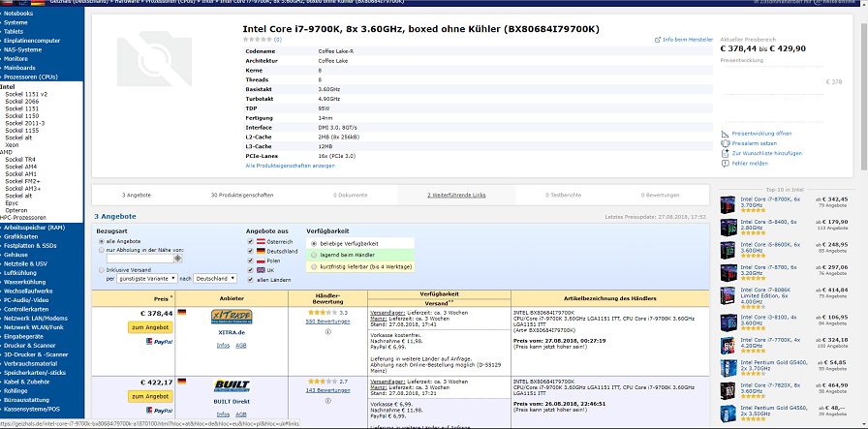Open Grafikkarten sidebar category
Image resolution: width=868 pixels, height=429 pixels.
click(20, 236)
